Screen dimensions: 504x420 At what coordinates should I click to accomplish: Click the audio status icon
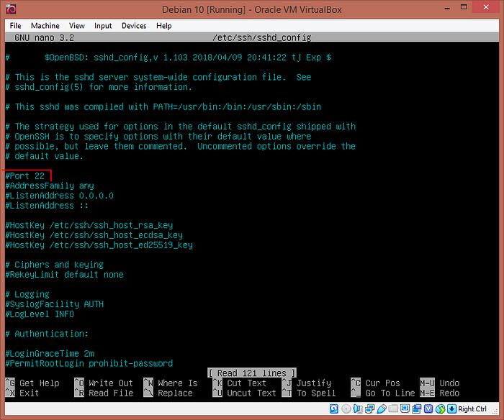(358, 408)
